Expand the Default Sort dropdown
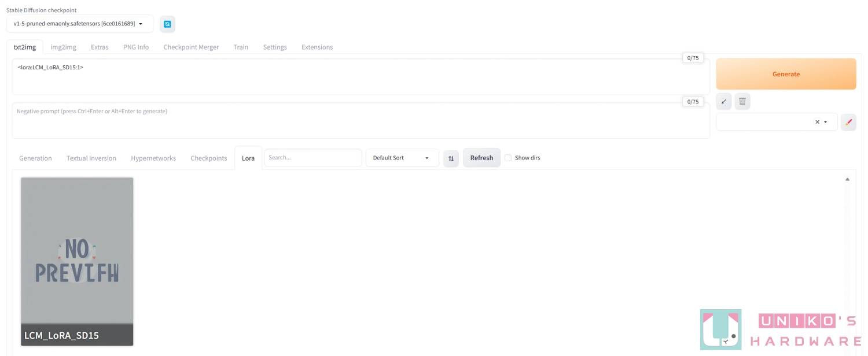Viewport: 868px width, 356px height. point(402,158)
